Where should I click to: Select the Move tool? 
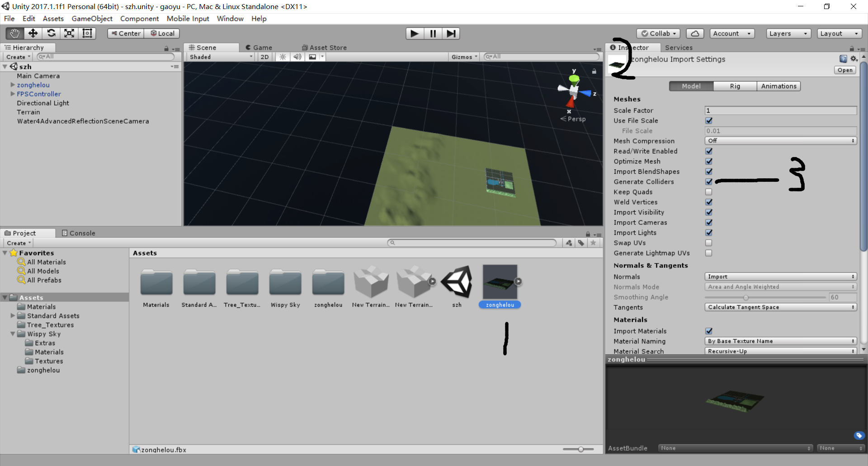tap(33, 33)
